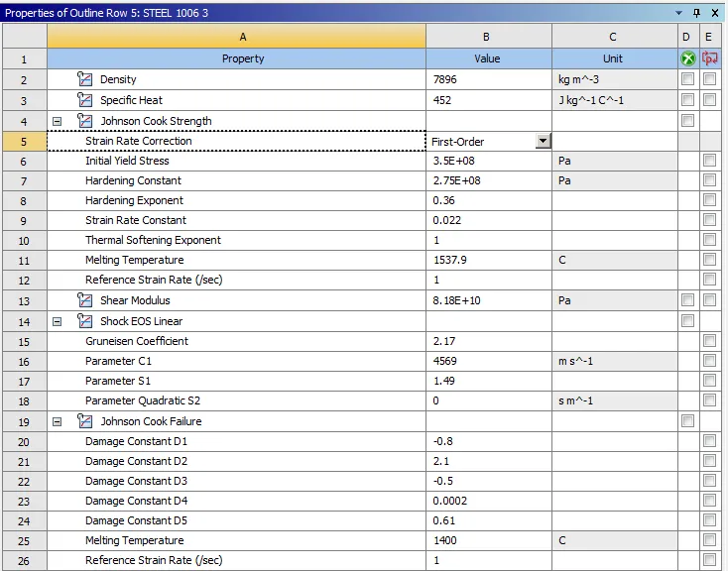Select the Strain Rate Correction row label

point(138,141)
